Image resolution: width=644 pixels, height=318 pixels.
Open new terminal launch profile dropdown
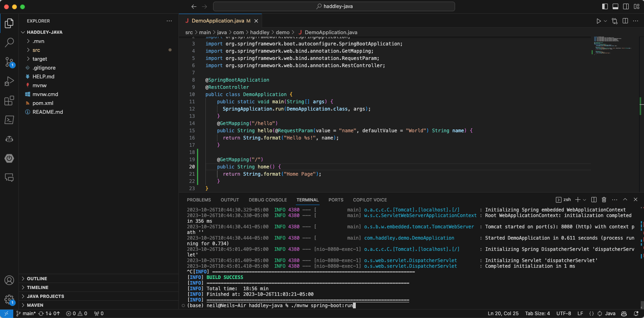point(585,200)
